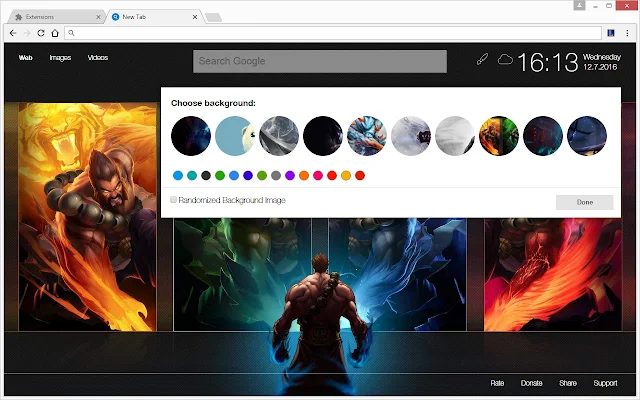640x400 pixels.
Task: Reload the current page
Action: click(x=41, y=33)
